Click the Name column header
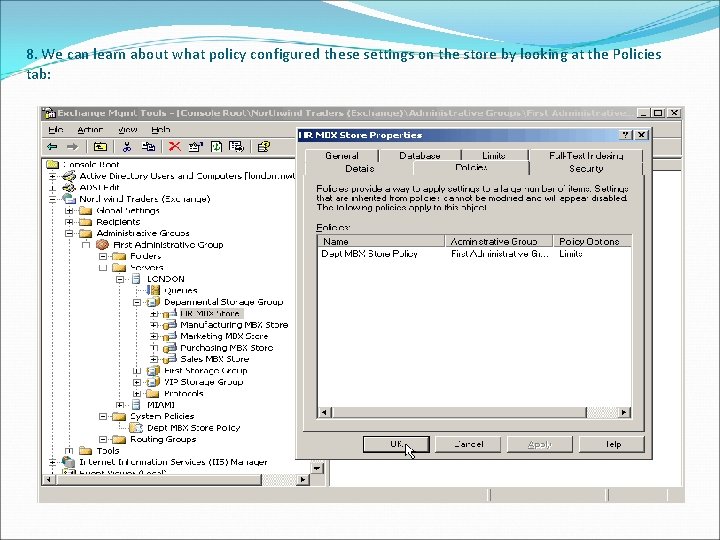This screenshot has width=720, height=540. point(381,241)
